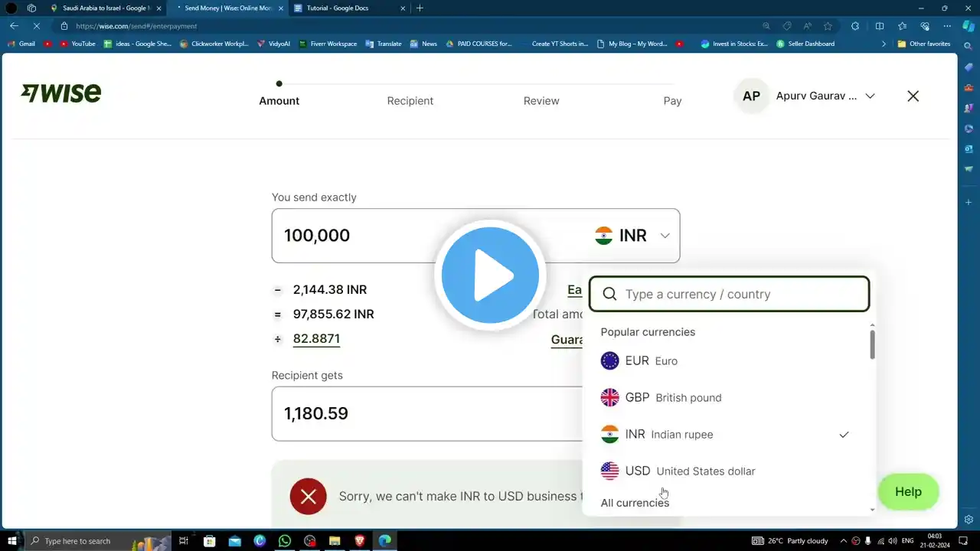Viewport: 980px width, 551px height.
Task: Open the notification center
Action: pyautogui.click(x=962, y=541)
